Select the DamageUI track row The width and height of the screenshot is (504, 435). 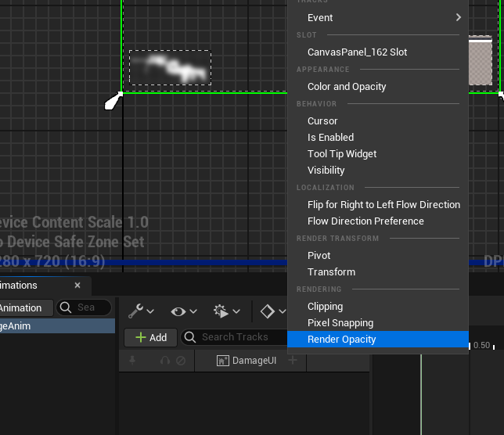pyautogui.click(x=244, y=361)
